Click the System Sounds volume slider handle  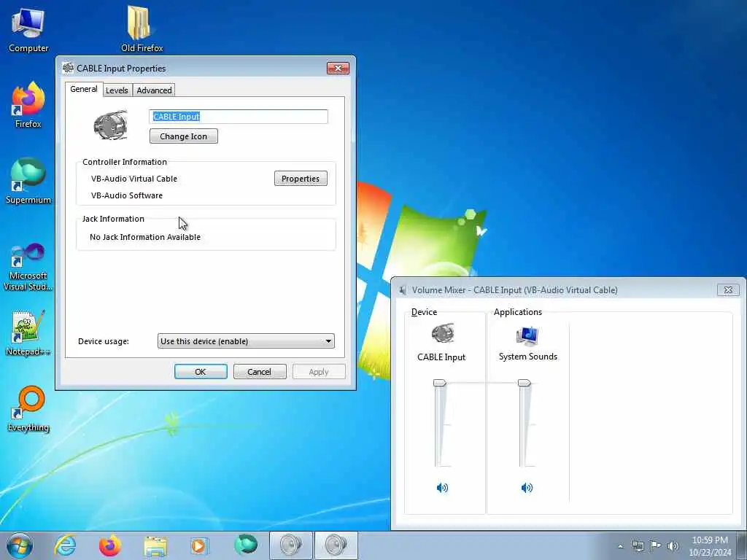(524, 383)
